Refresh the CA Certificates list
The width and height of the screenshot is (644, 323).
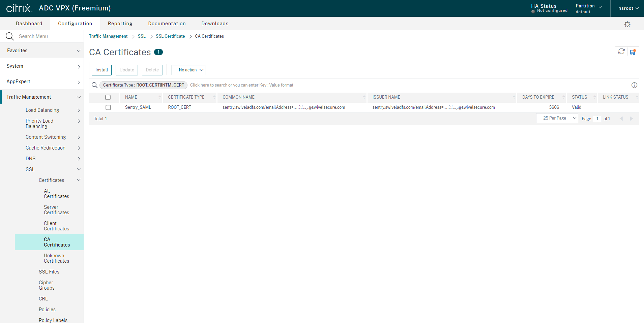(621, 52)
